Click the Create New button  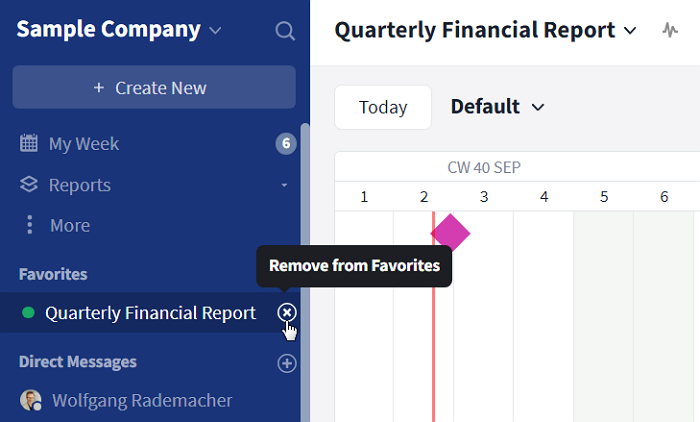point(154,88)
